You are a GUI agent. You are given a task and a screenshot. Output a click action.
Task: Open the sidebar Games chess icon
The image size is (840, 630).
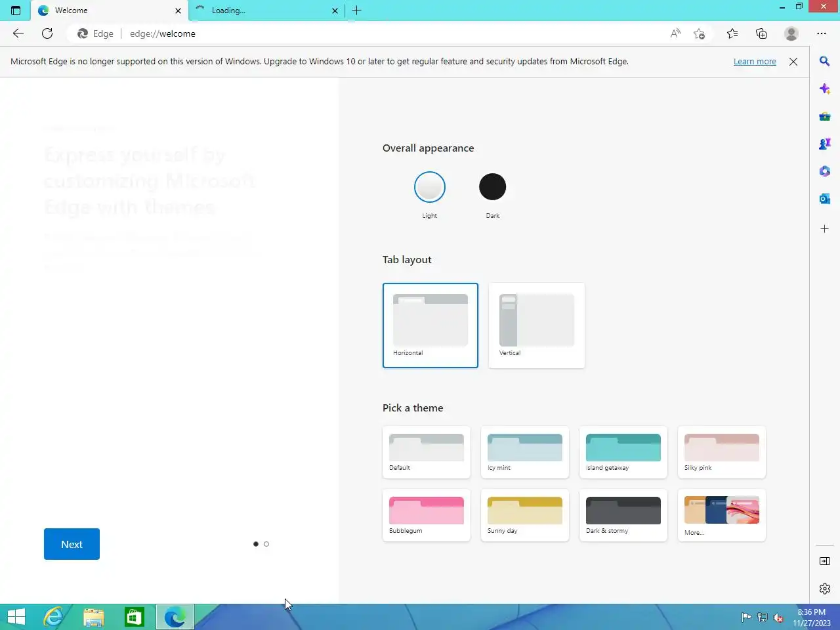(825, 144)
